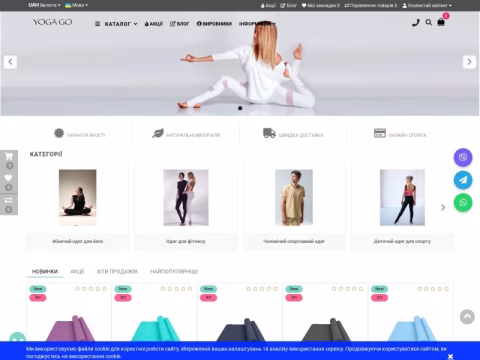Viewport: 480px width, 360px height.
Task: Open the side panel compare arrows icon
Action: [x=9, y=200]
